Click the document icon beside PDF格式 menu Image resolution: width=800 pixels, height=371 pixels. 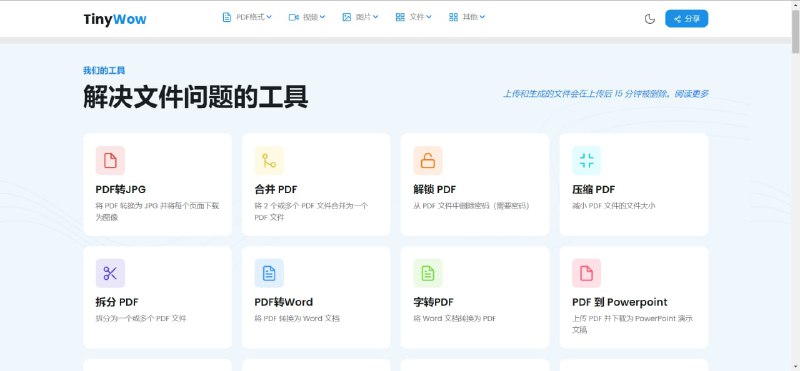click(x=227, y=17)
